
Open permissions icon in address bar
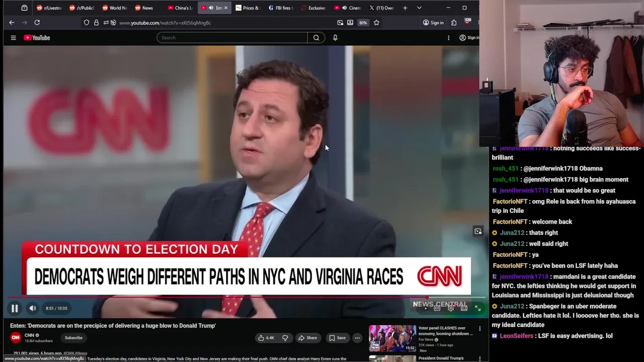click(105, 23)
